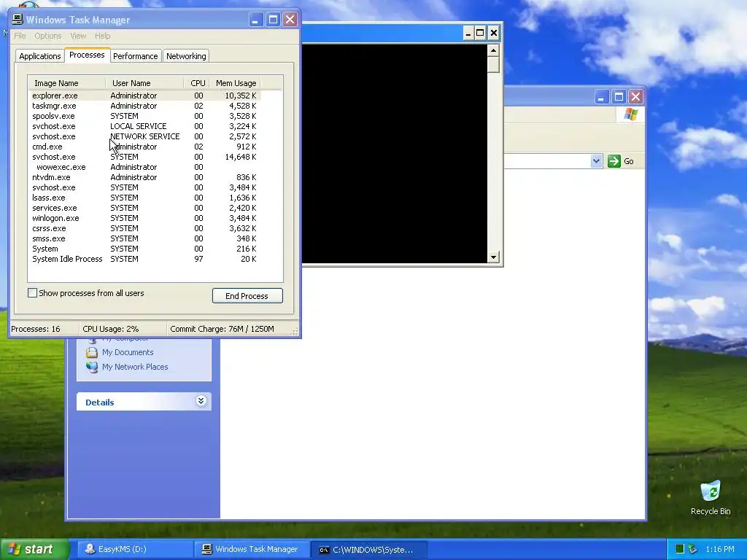Select the cmd.exe process row

pos(144,147)
